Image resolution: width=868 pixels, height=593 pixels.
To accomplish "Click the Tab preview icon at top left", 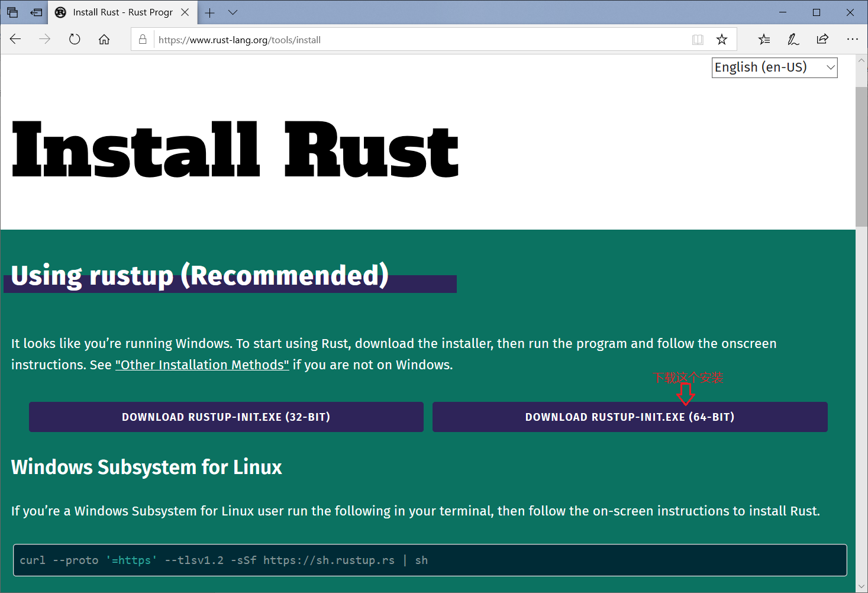I will coord(12,12).
